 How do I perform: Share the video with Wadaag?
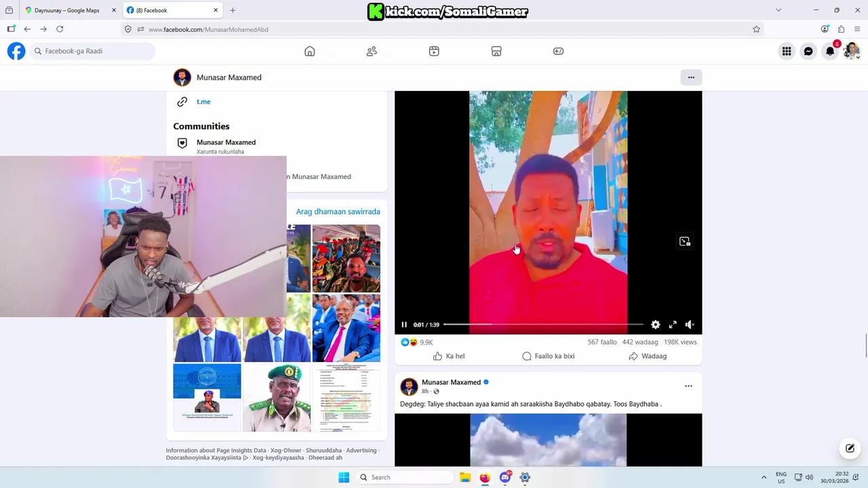pos(648,356)
